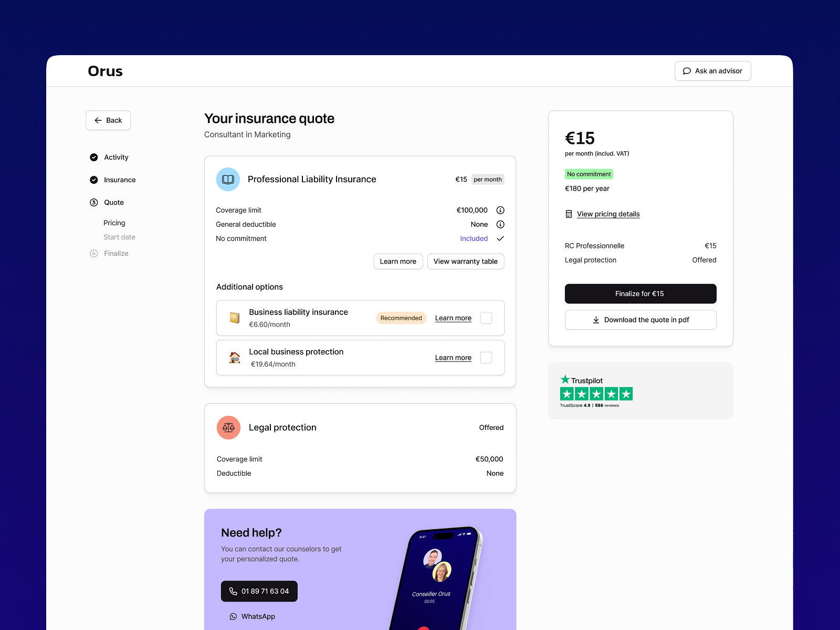Open the warranty table

(x=465, y=261)
